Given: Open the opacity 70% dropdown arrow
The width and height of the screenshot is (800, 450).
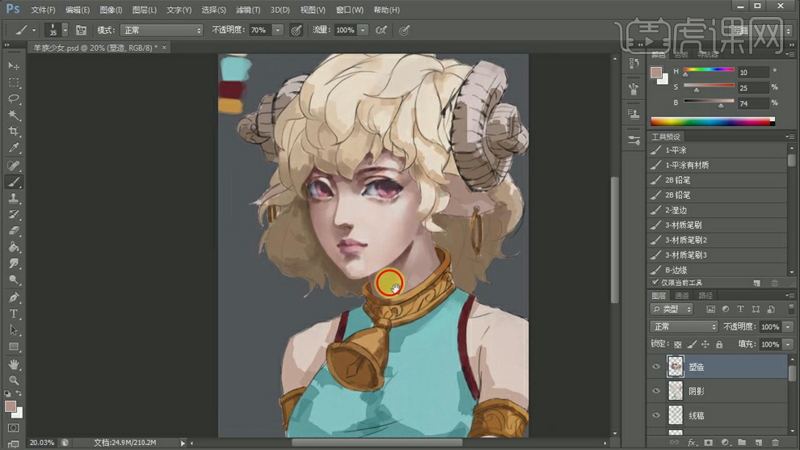Looking at the screenshot, I should coord(278,30).
